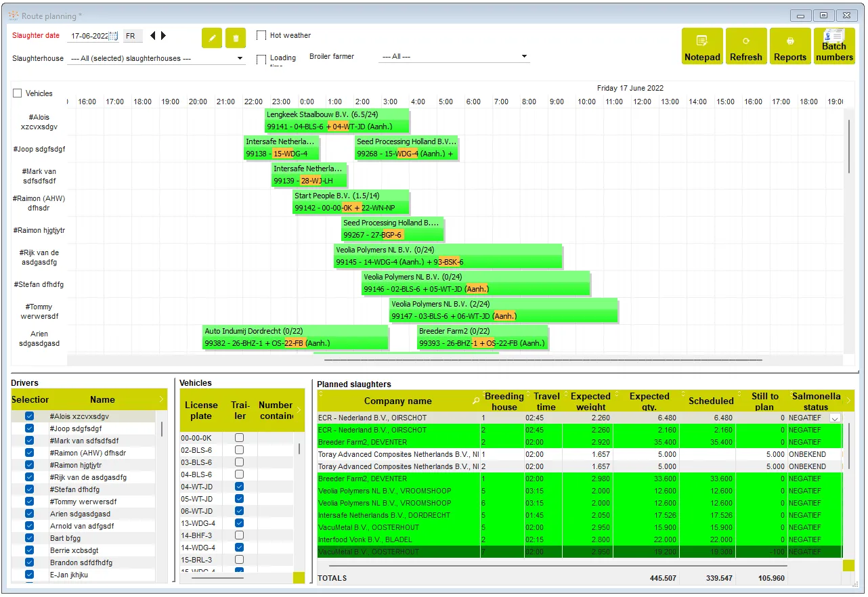Open the Slaughterhouse dropdown
Image resolution: width=868 pixels, height=597 pixels.
[240, 58]
